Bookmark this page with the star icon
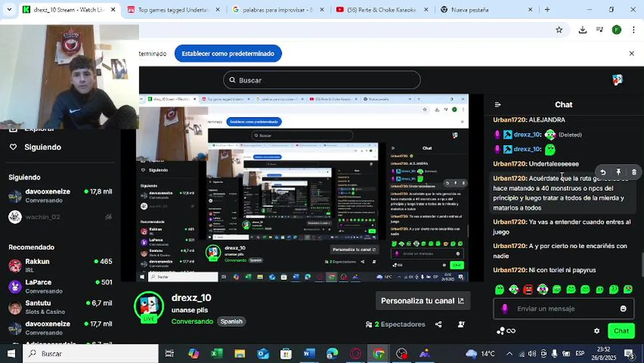Viewport: 644px width, 363px height. 559,30
